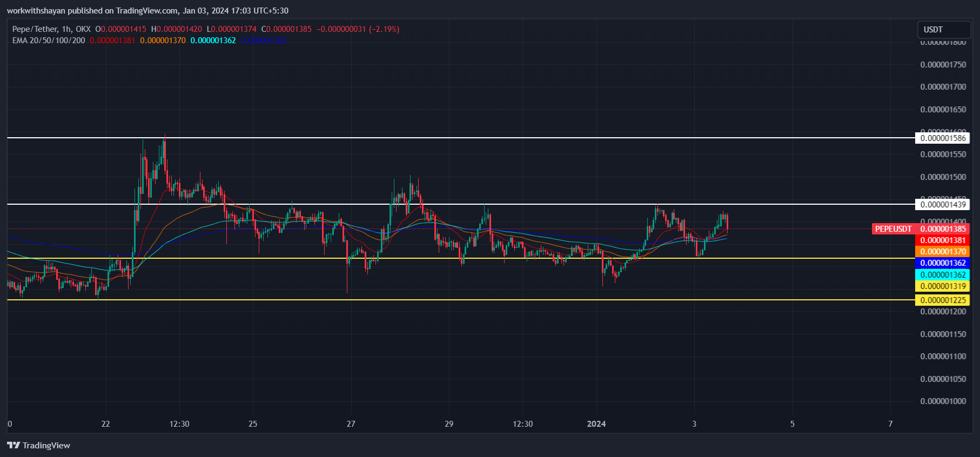Select the EMA 20/50/100/200 indicator legend

click(49, 41)
